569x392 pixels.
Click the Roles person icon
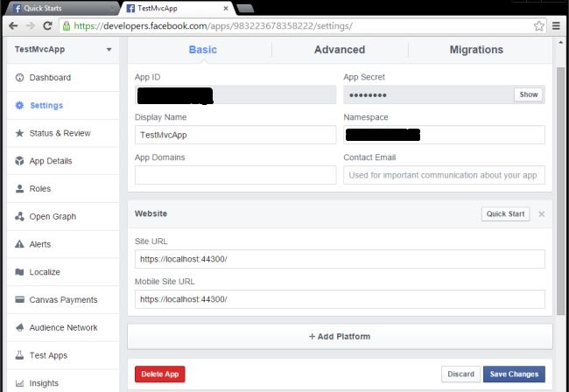click(x=19, y=189)
